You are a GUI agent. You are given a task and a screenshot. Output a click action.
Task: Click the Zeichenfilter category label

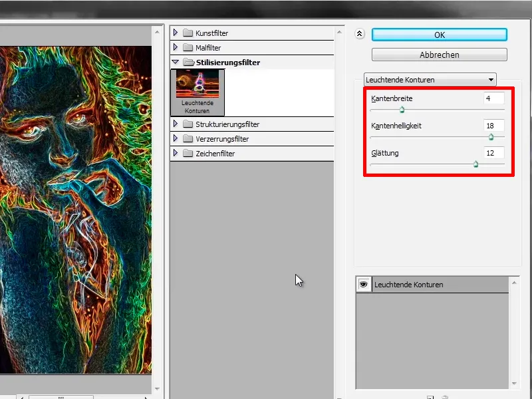coord(215,154)
